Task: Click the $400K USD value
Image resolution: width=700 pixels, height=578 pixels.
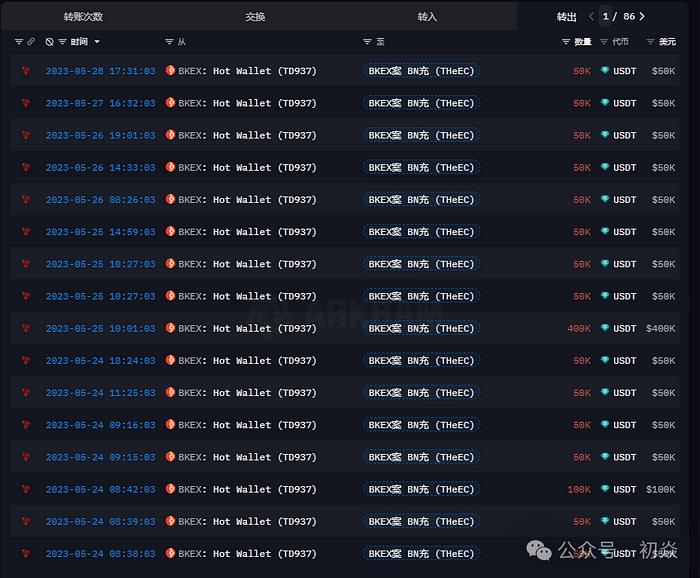Action: 660,329
